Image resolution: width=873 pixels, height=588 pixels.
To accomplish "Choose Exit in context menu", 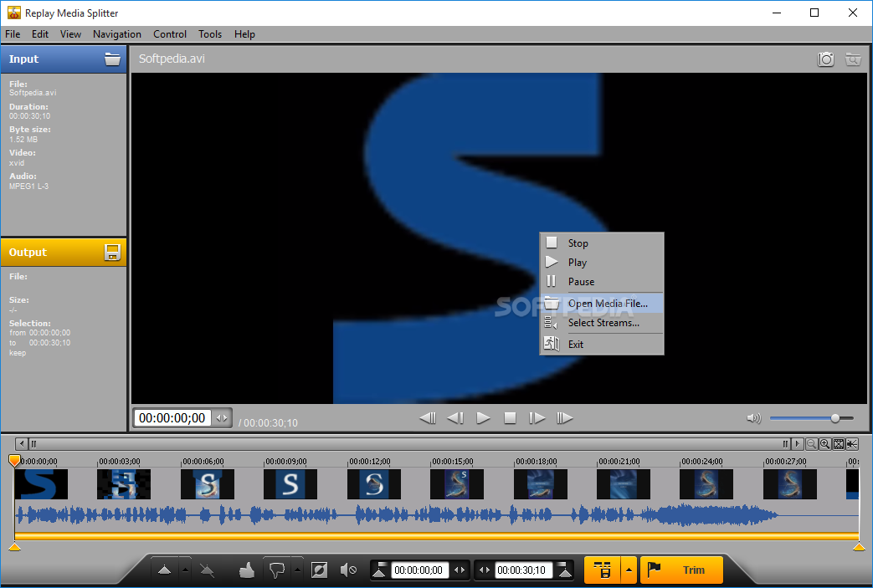I will coord(602,345).
